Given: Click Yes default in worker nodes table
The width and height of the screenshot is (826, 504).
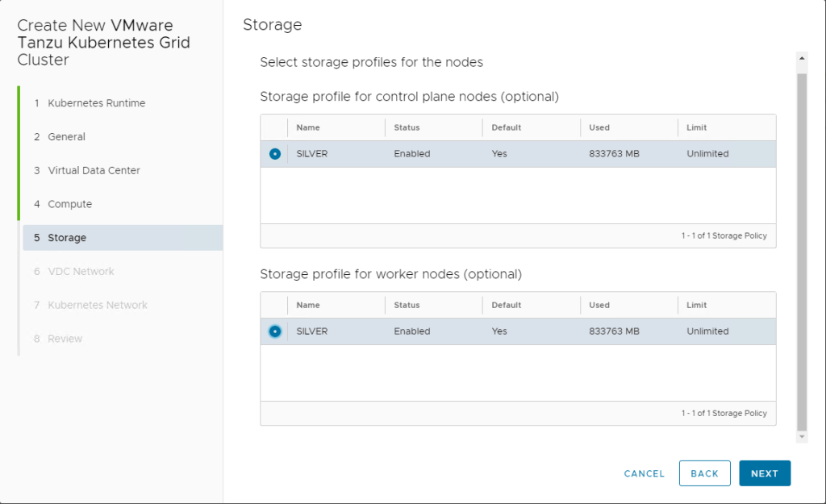Looking at the screenshot, I should pyautogui.click(x=499, y=331).
